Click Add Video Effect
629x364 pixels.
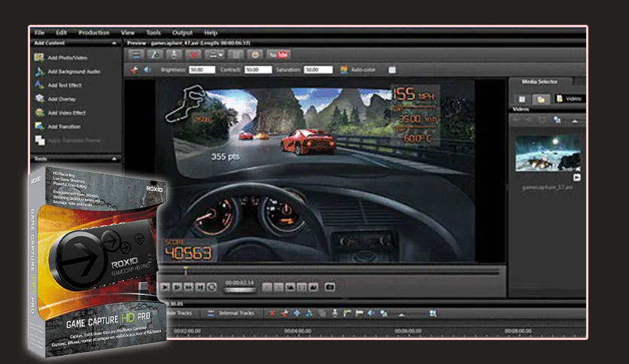(67, 113)
